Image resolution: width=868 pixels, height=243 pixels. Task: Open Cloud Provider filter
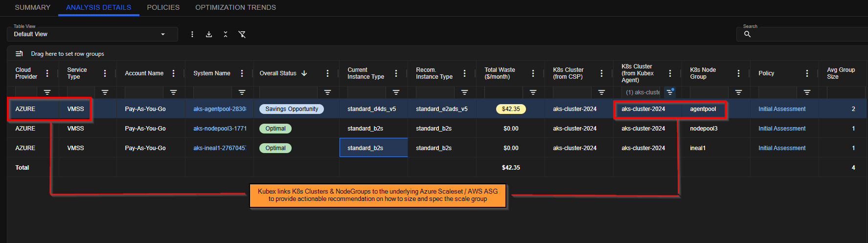click(47, 92)
